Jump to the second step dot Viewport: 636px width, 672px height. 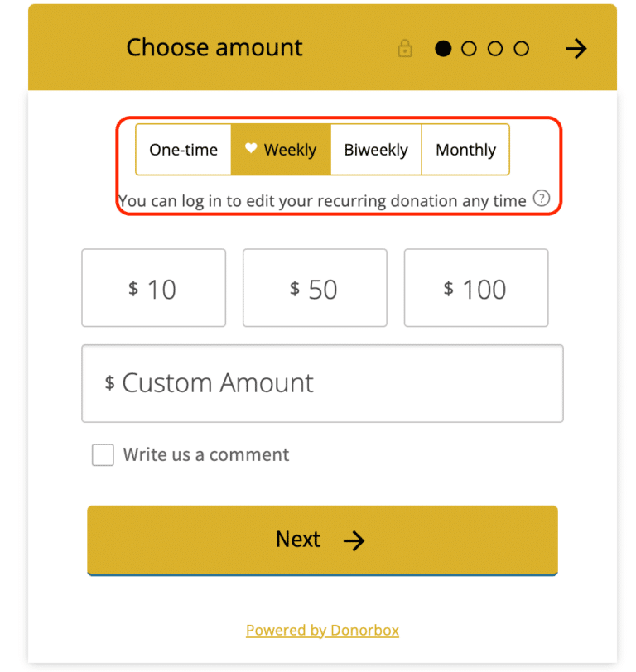(469, 49)
